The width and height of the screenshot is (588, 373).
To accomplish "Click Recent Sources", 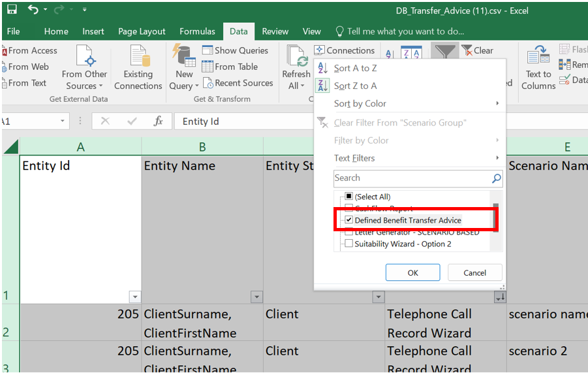I will [x=238, y=83].
